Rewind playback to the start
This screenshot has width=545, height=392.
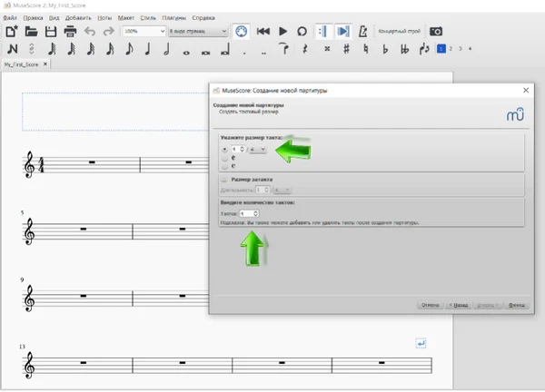(263, 31)
